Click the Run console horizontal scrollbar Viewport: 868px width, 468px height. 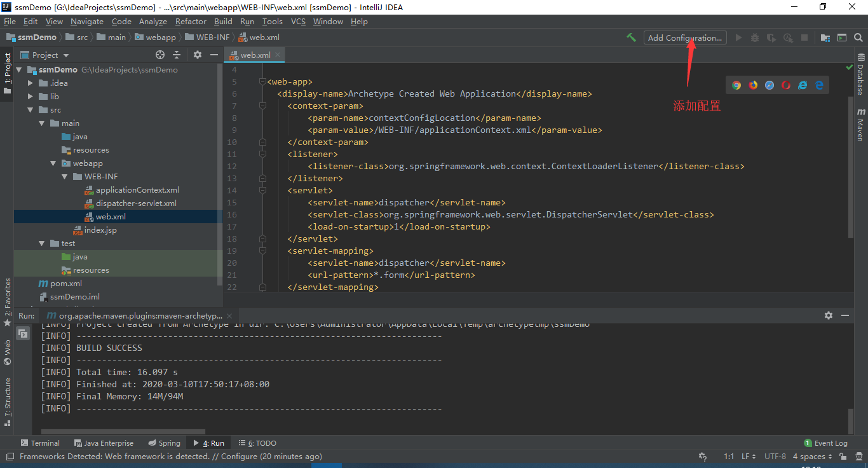123,432
